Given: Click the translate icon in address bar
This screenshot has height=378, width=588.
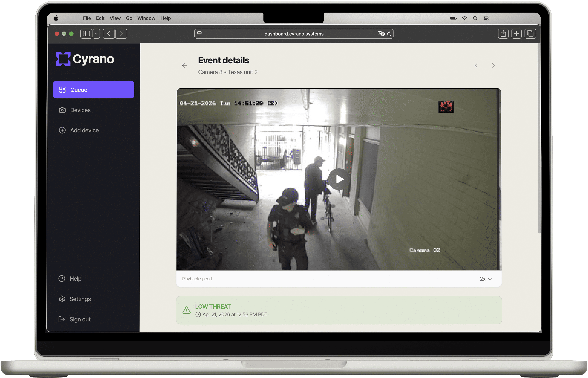Looking at the screenshot, I should (381, 34).
